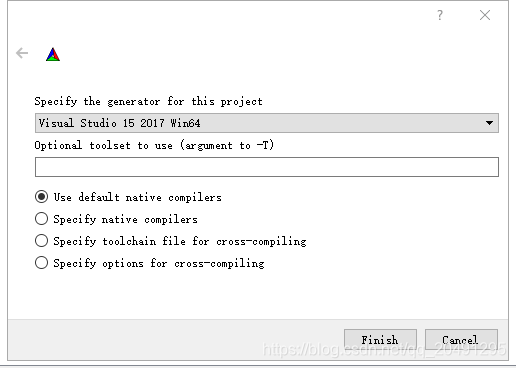Open the generator dropdown arrow

click(x=489, y=123)
